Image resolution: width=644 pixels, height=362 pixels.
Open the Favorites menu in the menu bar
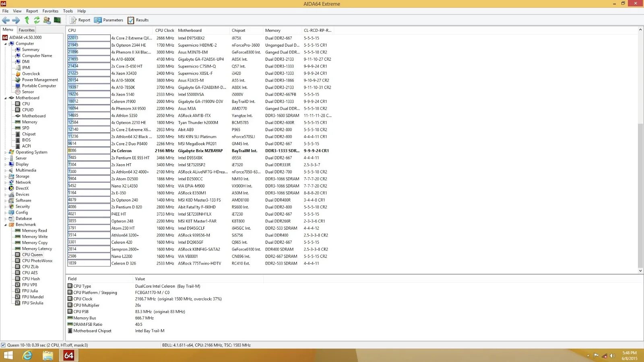point(50,11)
